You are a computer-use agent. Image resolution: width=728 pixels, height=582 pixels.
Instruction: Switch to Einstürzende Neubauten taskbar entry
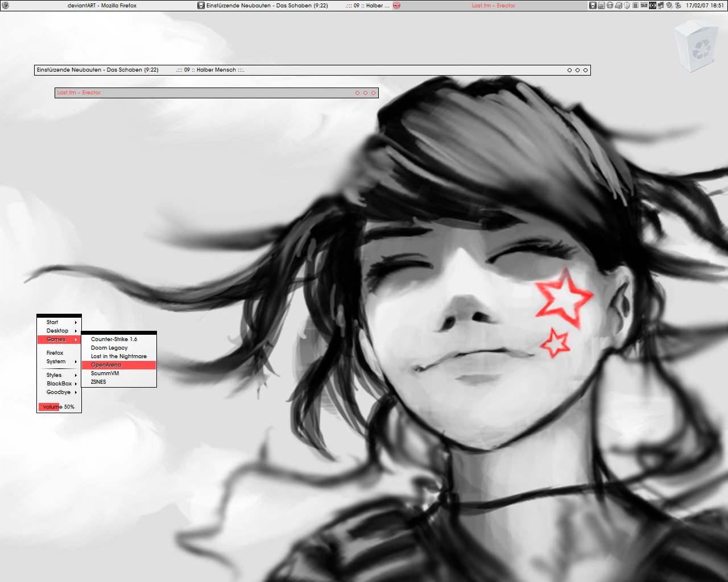[293, 5]
